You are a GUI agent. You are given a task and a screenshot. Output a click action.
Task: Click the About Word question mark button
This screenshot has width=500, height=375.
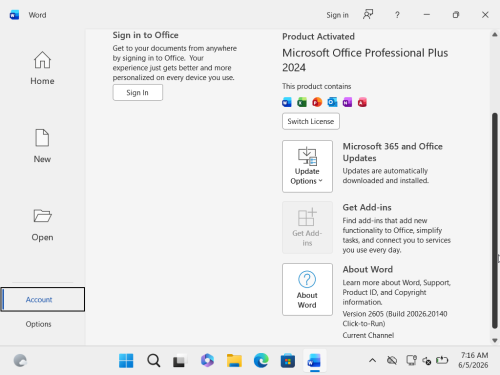coord(307,289)
